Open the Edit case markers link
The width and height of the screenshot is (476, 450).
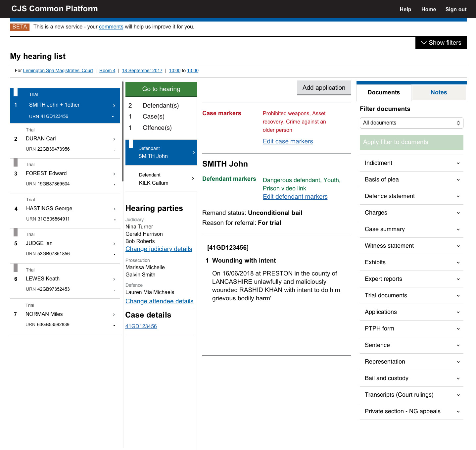click(288, 141)
